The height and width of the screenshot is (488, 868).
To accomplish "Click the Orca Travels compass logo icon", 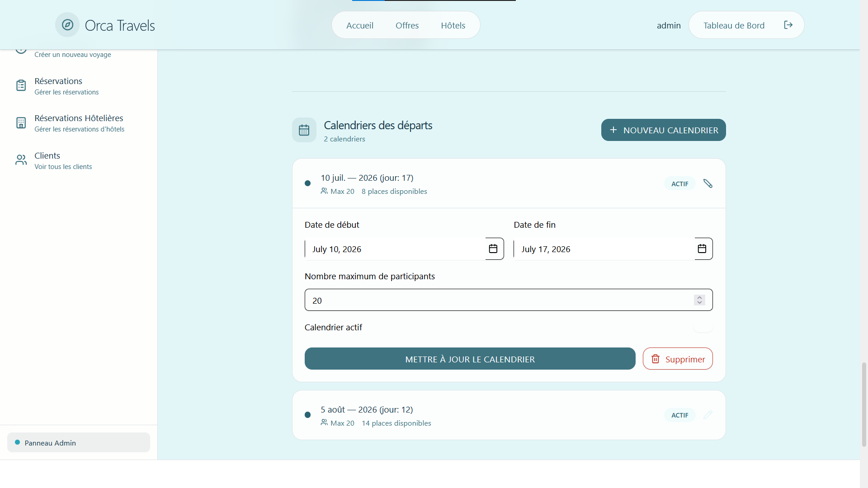I will pyautogui.click(x=67, y=25).
